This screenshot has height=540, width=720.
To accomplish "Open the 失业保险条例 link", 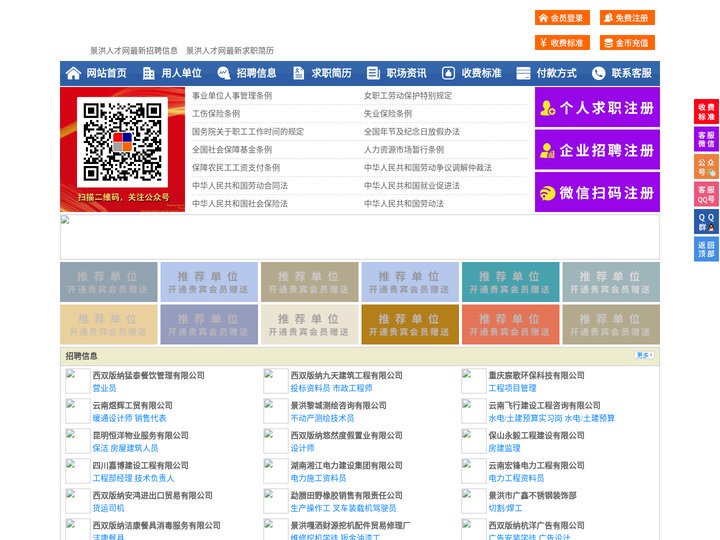I will coord(388,113).
